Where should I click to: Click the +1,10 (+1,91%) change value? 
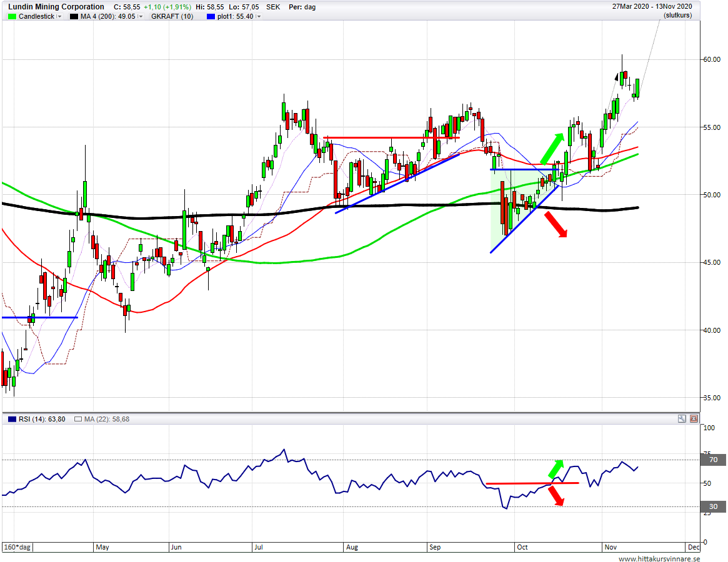coord(167,7)
